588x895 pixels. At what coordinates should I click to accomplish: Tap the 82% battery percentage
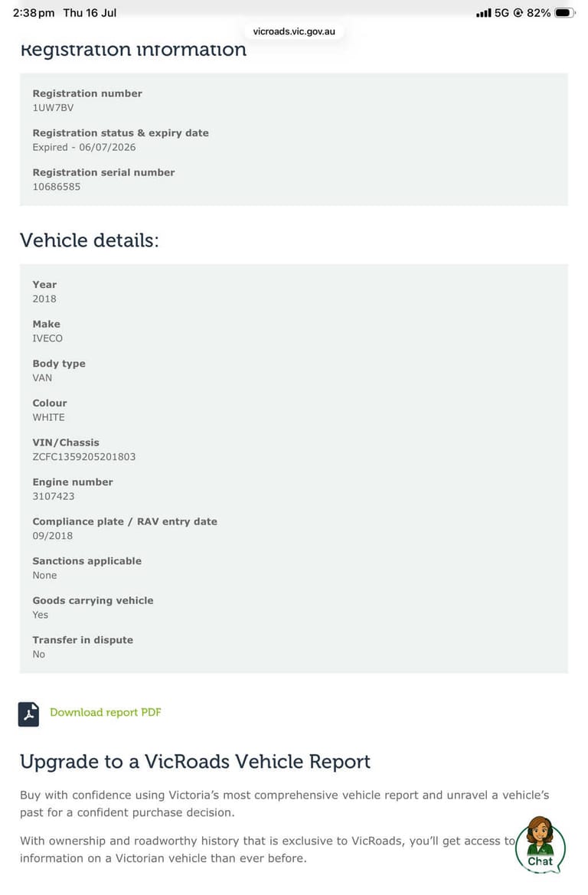(x=538, y=12)
